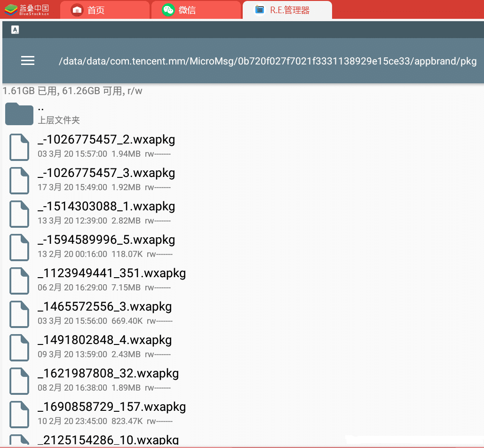Click file icon of _-1026775457_2.wxapkg
The width and height of the screenshot is (484, 448).
(x=19, y=147)
